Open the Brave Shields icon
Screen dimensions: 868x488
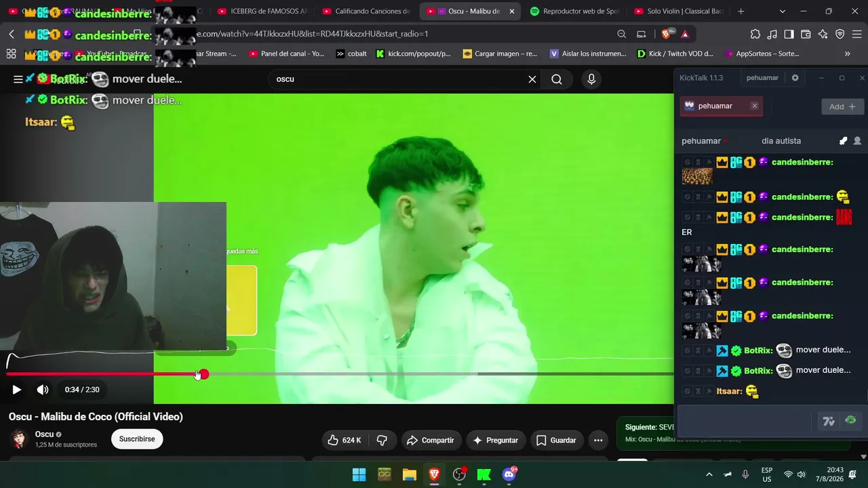[x=667, y=34]
